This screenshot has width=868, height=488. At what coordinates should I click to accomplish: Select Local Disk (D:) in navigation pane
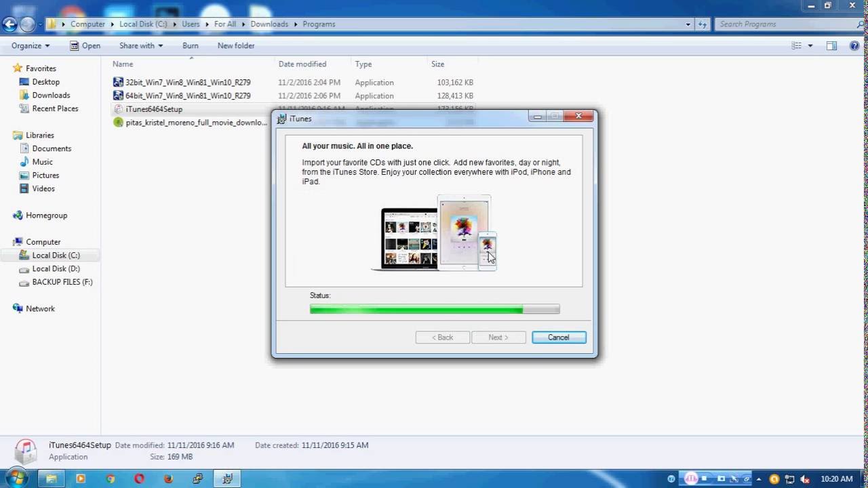point(56,268)
